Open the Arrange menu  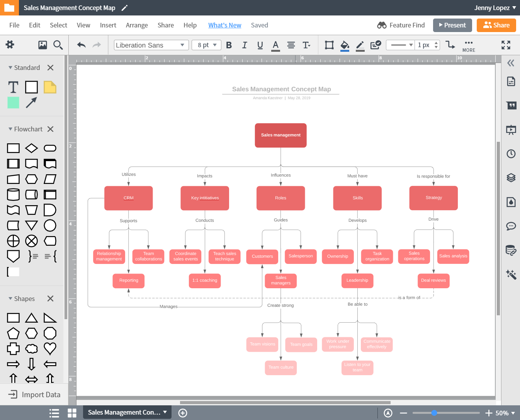[x=137, y=25]
